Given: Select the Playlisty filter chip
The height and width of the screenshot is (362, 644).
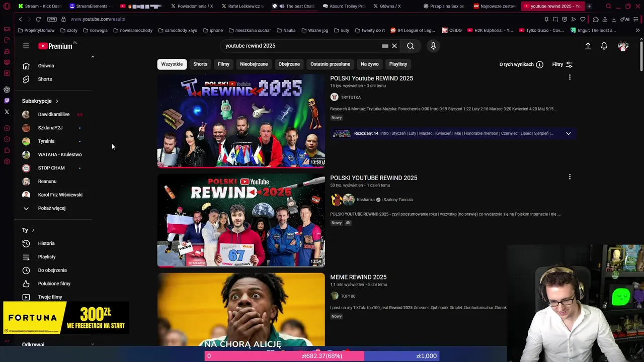Looking at the screenshot, I should [398, 64].
